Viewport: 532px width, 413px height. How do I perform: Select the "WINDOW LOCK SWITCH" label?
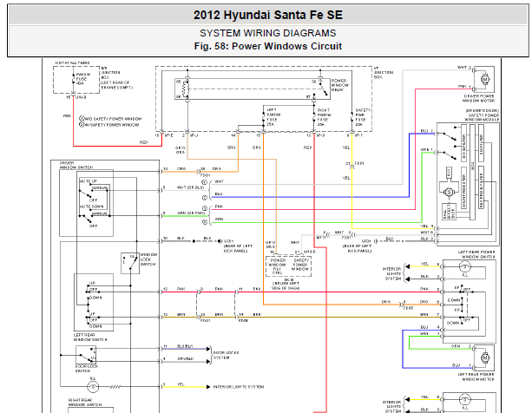click(148, 259)
